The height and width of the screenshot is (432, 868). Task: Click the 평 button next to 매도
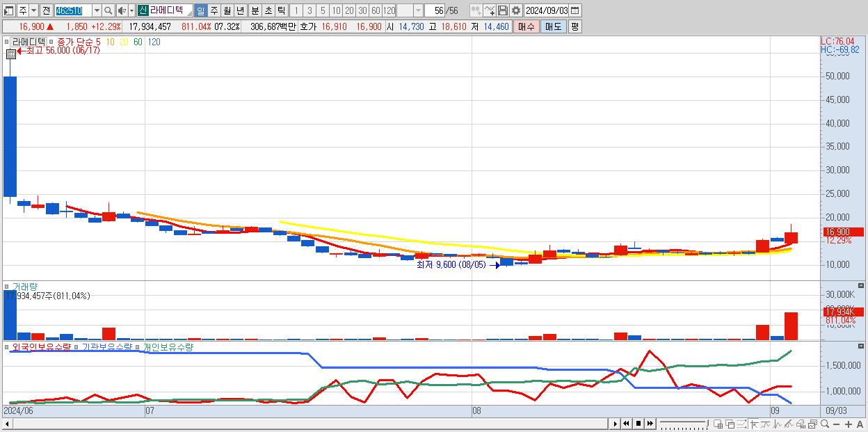[574, 26]
